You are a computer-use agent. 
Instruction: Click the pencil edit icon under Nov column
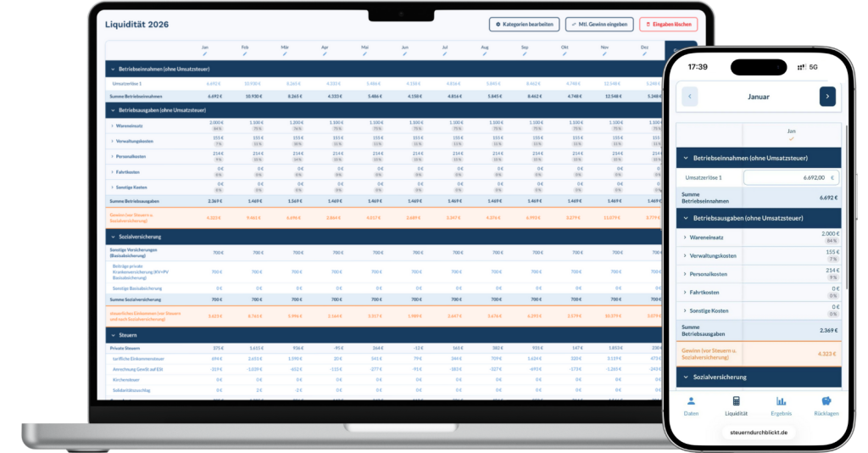coord(605,53)
